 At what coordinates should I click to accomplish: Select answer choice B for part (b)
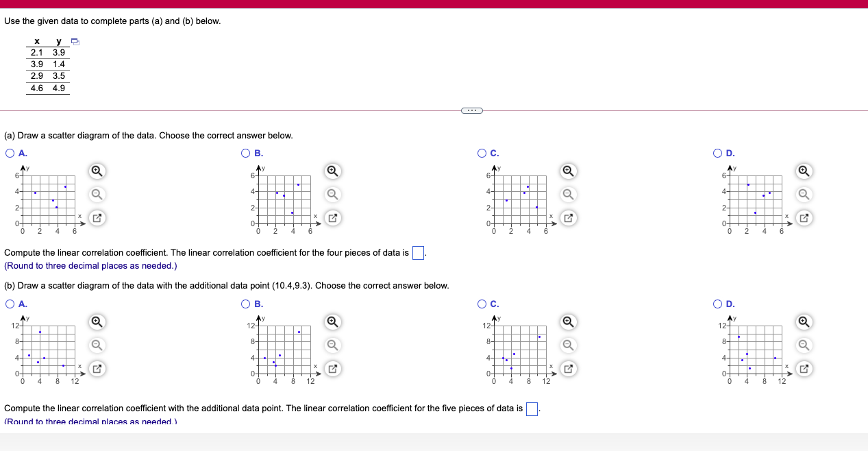click(x=245, y=304)
